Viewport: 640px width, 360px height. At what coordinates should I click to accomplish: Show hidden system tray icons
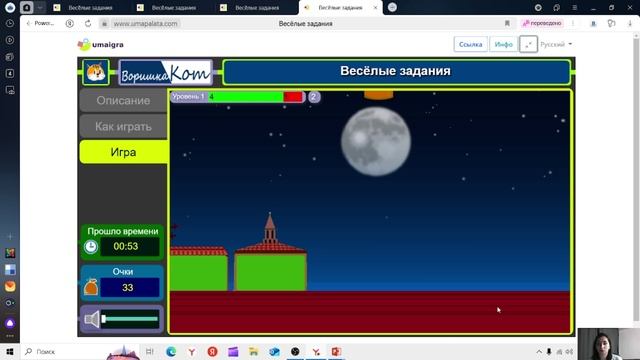point(539,351)
